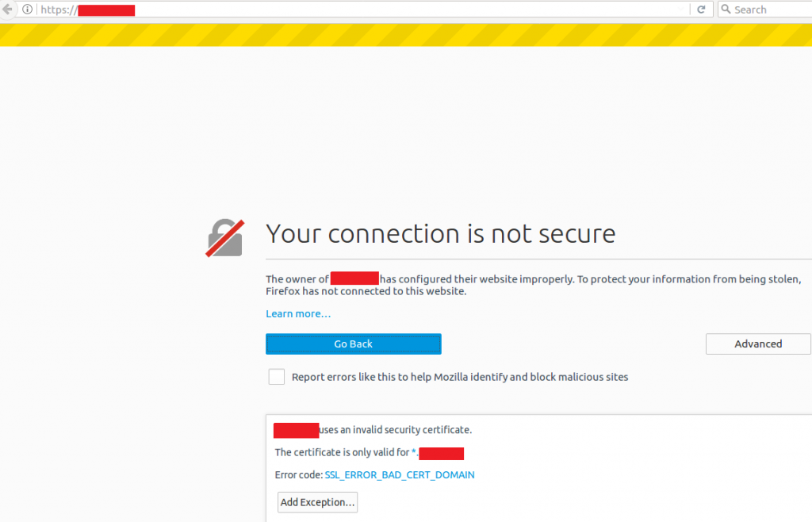Click the 'uses an invalid security certificate' text

(396, 430)
